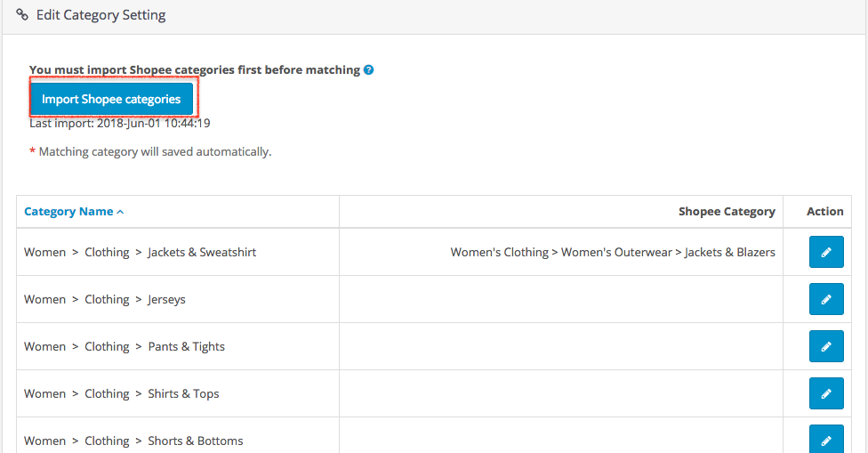Sort table by Category Name header
This screenshot has width=868, height=453.
pyautogui.click(x=68, y=211)
